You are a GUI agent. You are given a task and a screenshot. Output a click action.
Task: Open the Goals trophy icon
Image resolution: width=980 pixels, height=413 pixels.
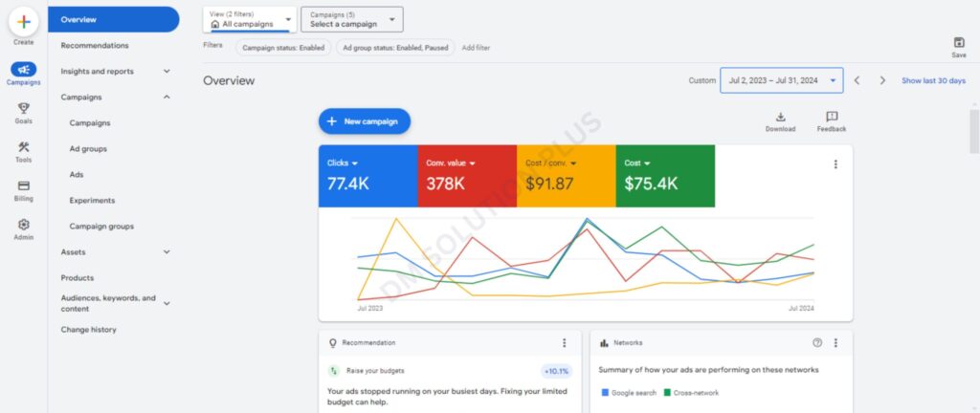(x=23, y=108)
